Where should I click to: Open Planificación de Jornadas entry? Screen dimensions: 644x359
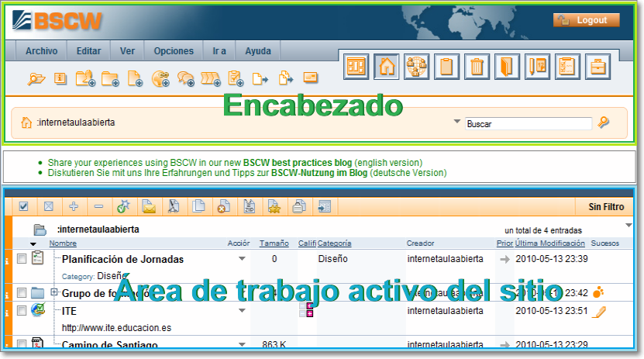[122, 259]
